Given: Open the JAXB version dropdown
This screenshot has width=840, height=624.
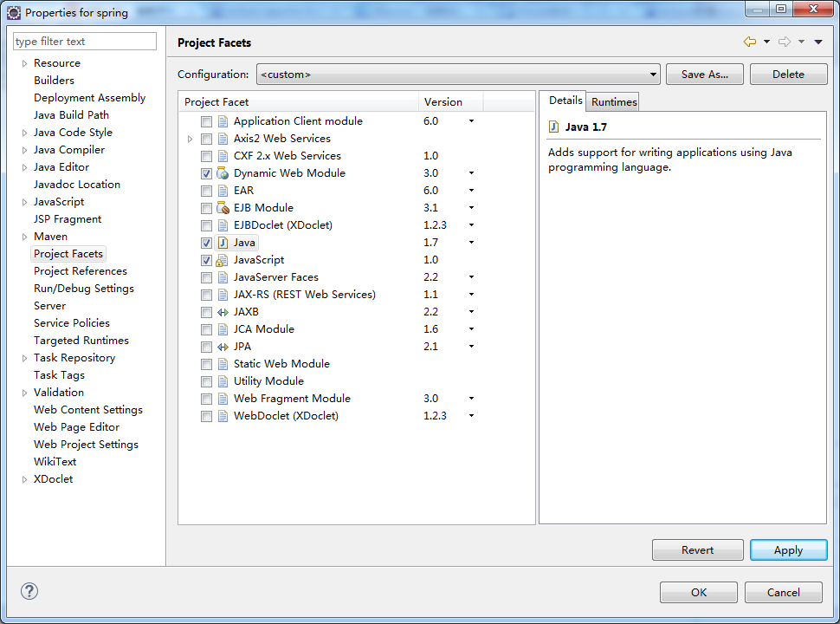Looking at the screenshot, I should click(x=471, y=311).
